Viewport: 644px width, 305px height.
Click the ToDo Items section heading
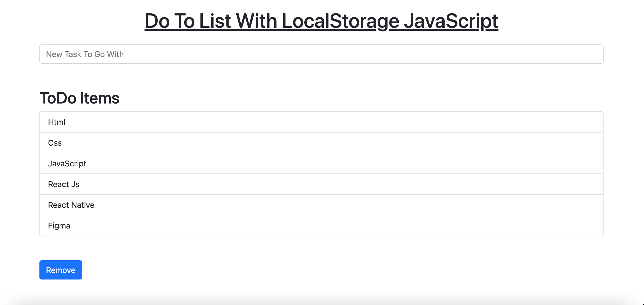pos(79,98)
